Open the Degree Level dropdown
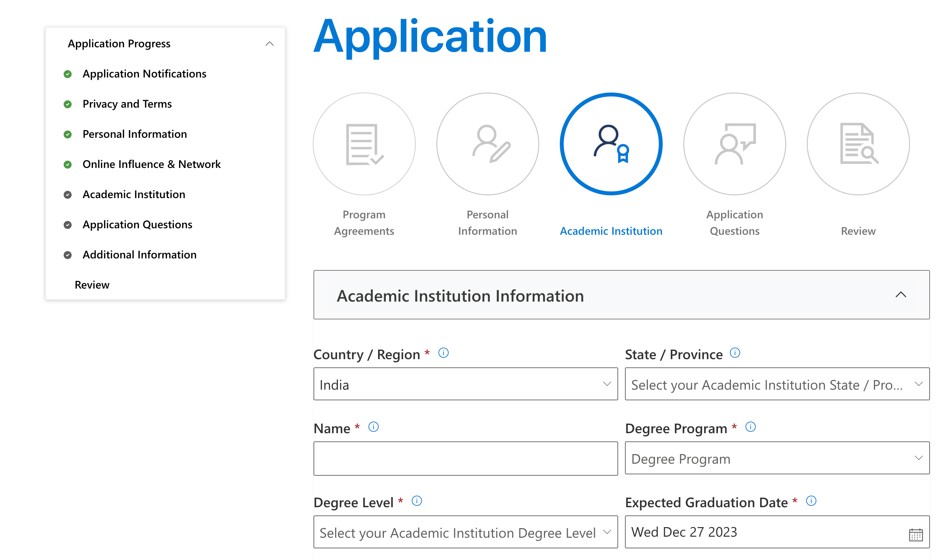Viewport: 944px width, 560px height. [x=465, y=532]
